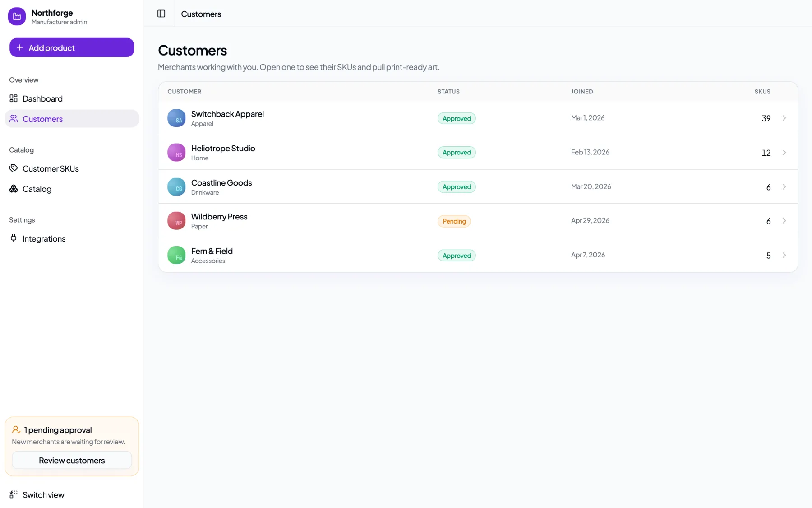Click the JOINED column header

[x=582, y=92]
